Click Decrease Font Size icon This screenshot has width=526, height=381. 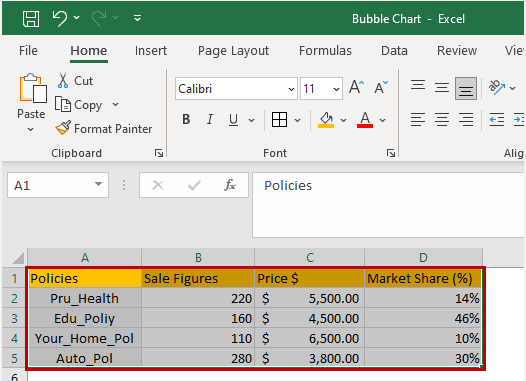381,88
